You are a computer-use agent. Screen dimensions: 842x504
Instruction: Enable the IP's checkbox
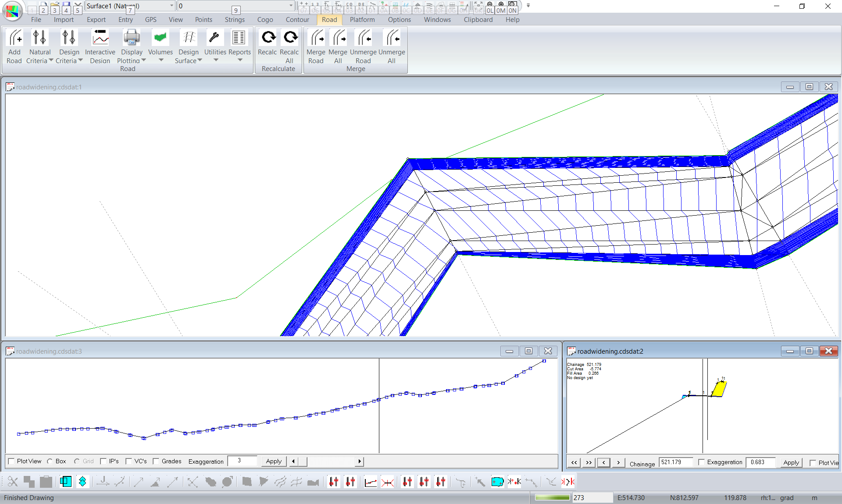point(104,461)
